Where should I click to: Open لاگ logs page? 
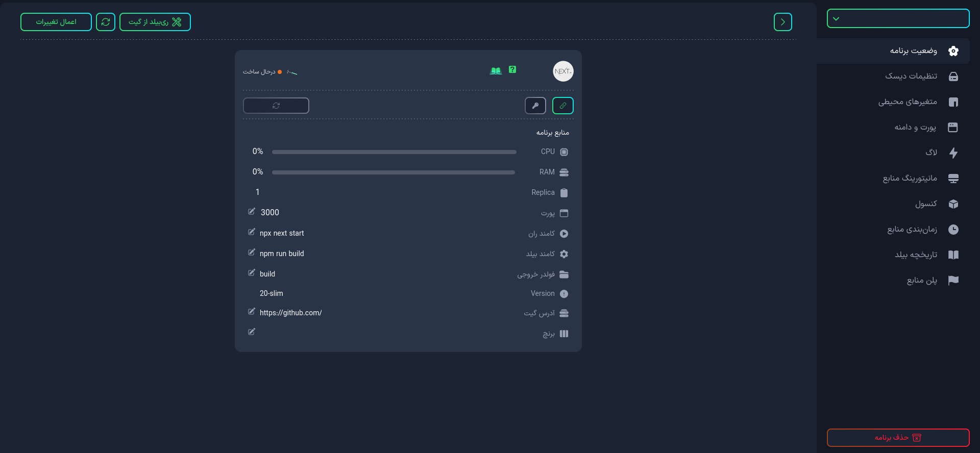(x=893, y=153)
